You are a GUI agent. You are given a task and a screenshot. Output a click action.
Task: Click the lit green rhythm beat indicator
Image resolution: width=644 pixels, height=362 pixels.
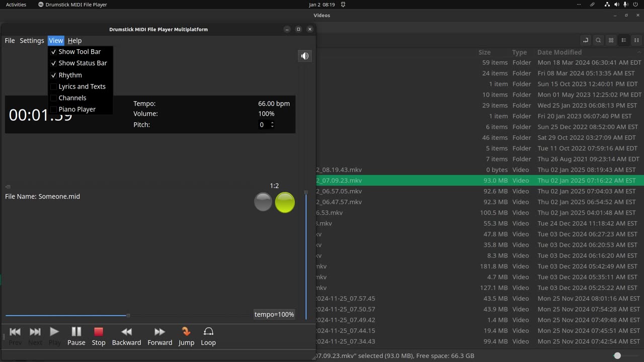tap(285, 203)
